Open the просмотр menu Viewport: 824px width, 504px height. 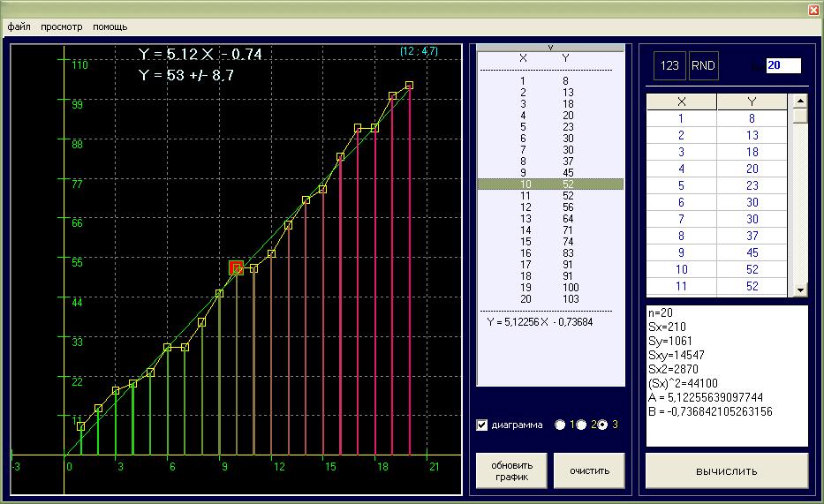pos(61,26)
